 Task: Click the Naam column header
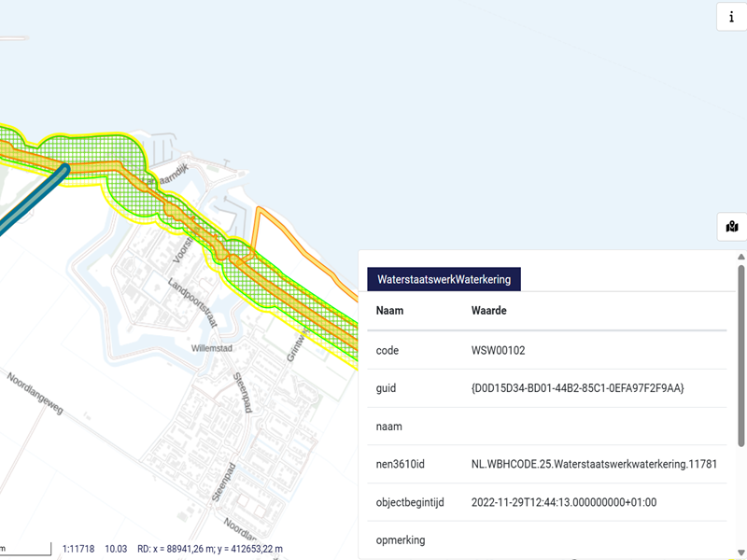(389, 310)
